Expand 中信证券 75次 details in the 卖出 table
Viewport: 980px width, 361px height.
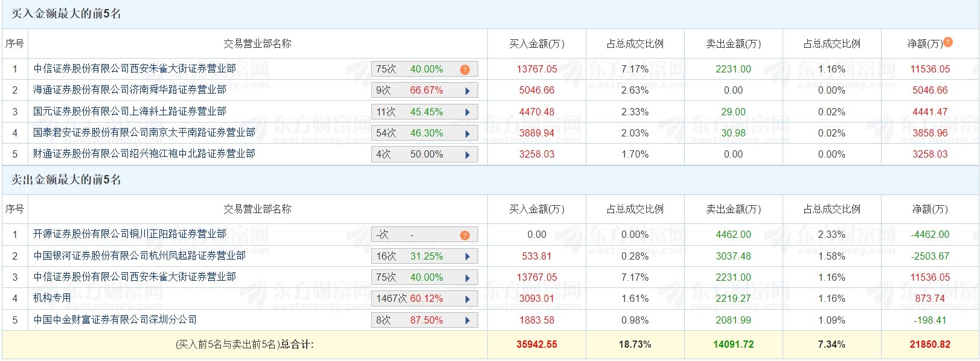[x=467, y=278]
